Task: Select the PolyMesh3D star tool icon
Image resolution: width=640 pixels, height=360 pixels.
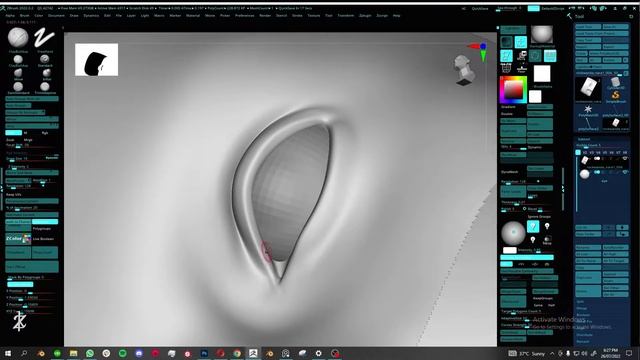Action: coord(588,110)
